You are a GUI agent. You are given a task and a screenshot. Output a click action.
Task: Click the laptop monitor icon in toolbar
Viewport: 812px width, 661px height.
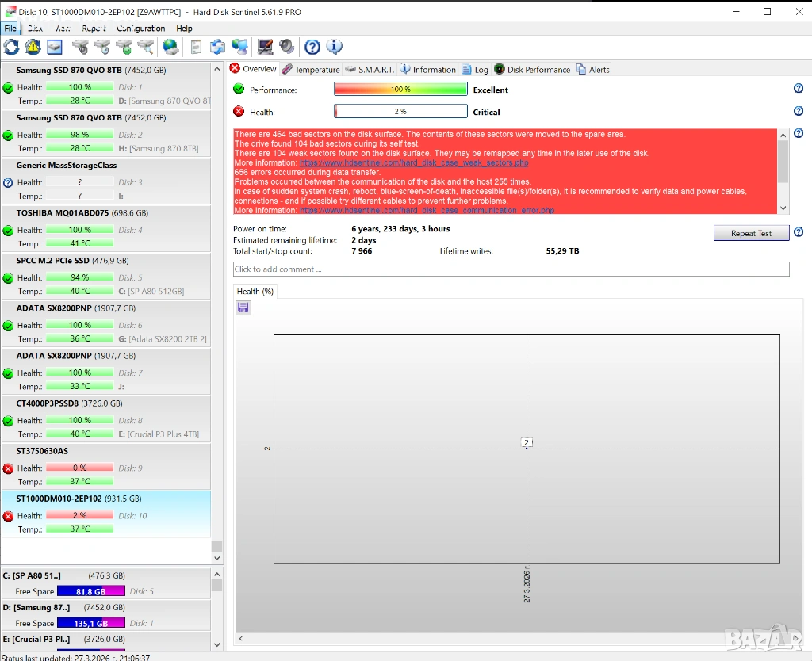[x=266, y=48]
